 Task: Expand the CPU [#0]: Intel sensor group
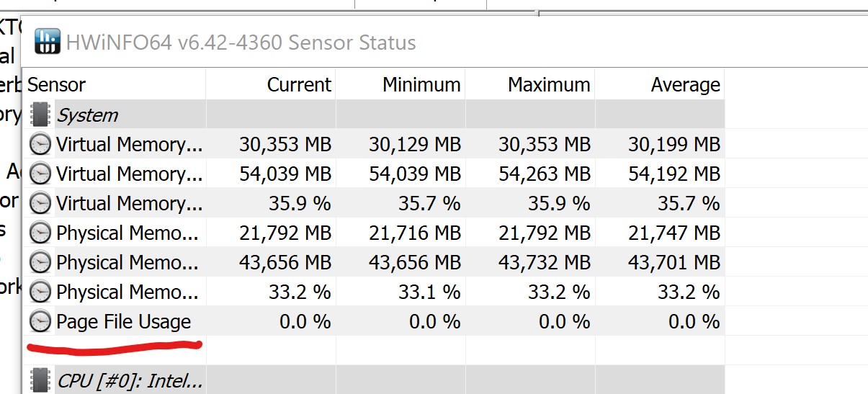coord(130,380)
